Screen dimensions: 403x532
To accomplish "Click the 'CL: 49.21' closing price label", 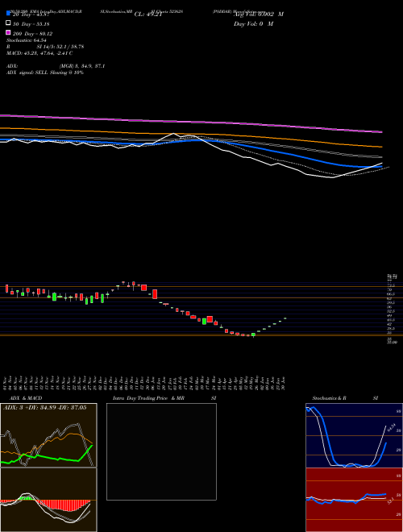I will 148,15.
